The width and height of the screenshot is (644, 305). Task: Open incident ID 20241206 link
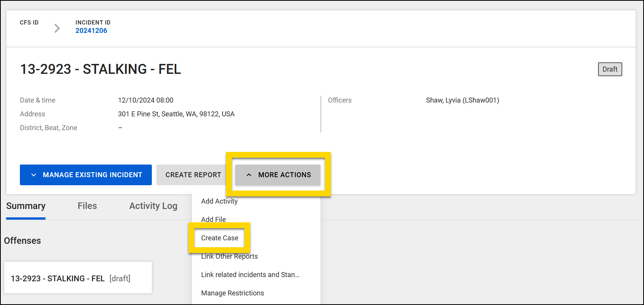pyautogui.click(x=91, y=31)
